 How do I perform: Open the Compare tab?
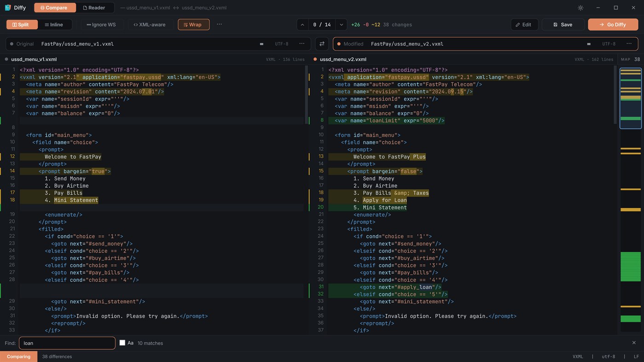55,8
